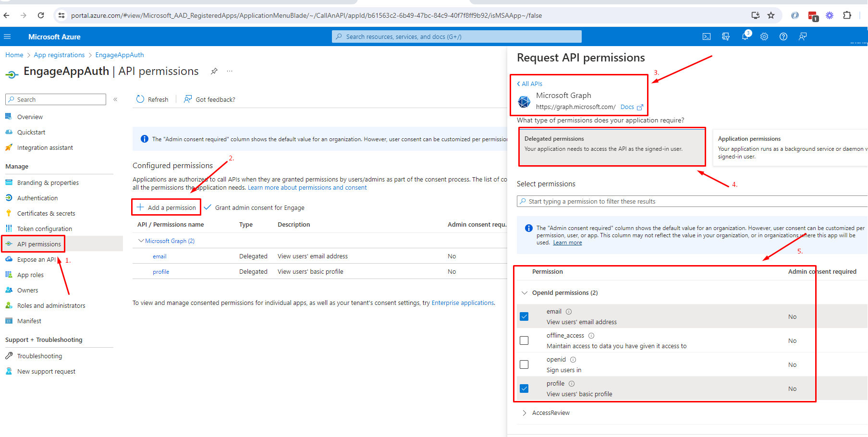
Task: Open Token configuration
Action: 45,229
